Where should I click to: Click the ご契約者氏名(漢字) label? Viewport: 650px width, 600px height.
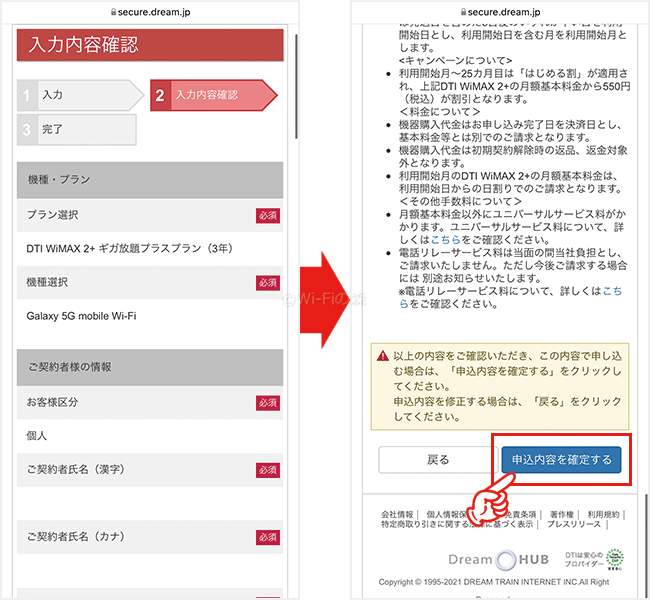tap(75, 469)
